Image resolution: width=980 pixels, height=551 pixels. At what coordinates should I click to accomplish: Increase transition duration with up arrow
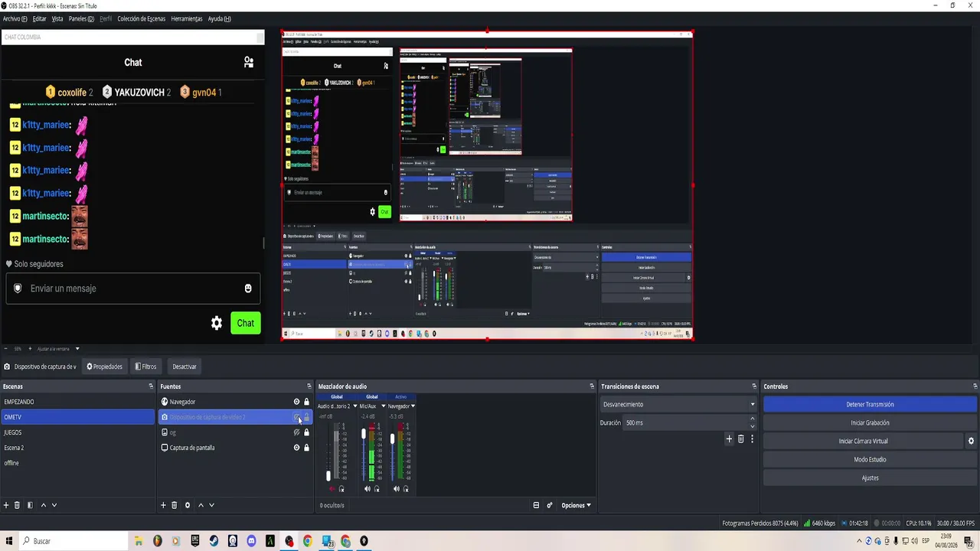click(752, 419)
